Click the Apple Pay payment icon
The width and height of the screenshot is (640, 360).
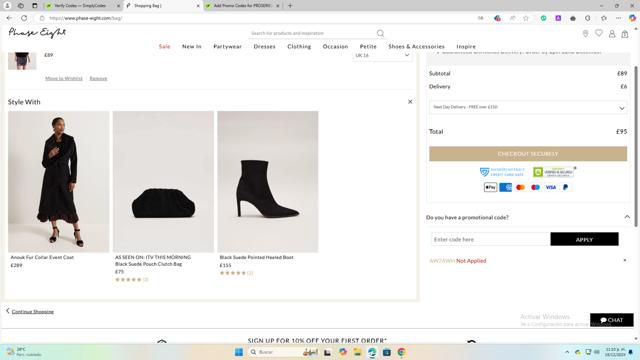tap(490, 187)
